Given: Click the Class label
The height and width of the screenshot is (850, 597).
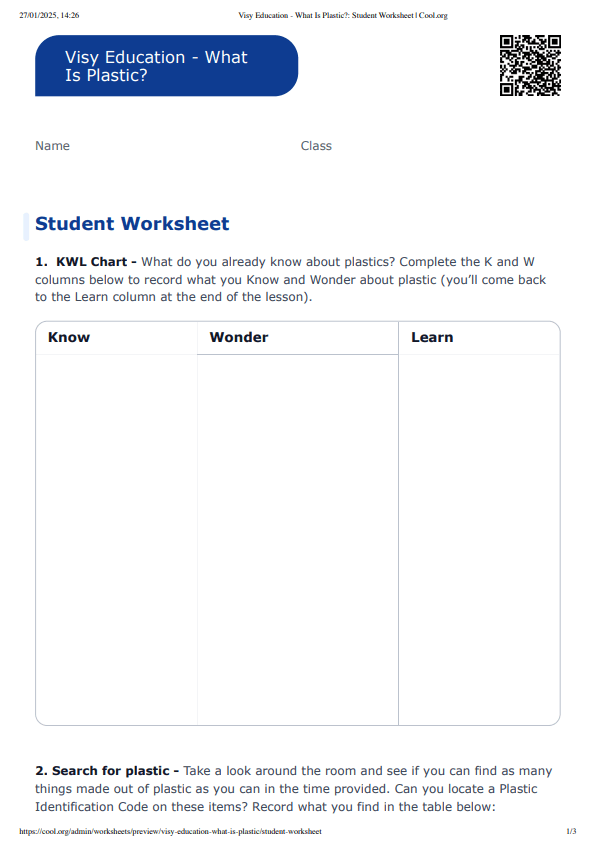Looking at the screenshot, I should 316,146.
